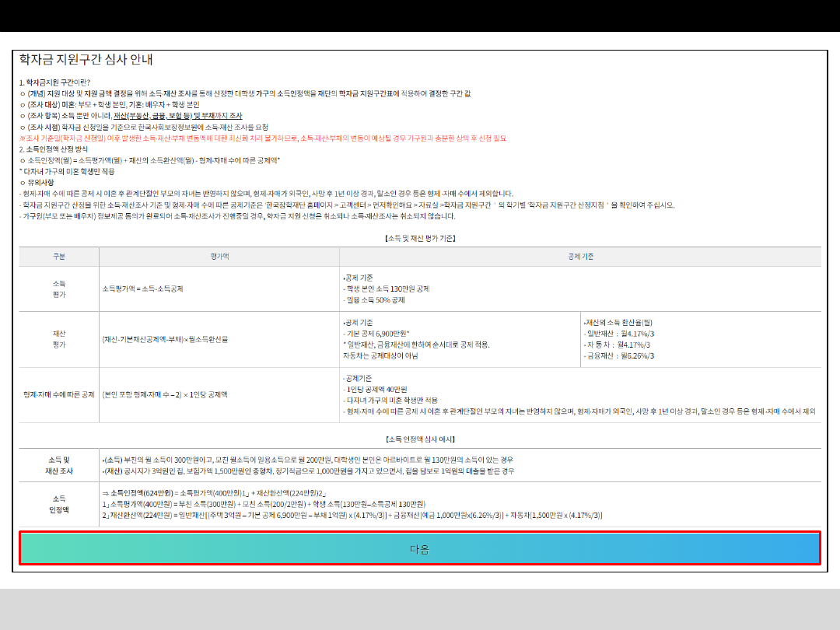840x630 pixels.
Task: Click the 재산 평가 row label
Action: pos(59,338)
